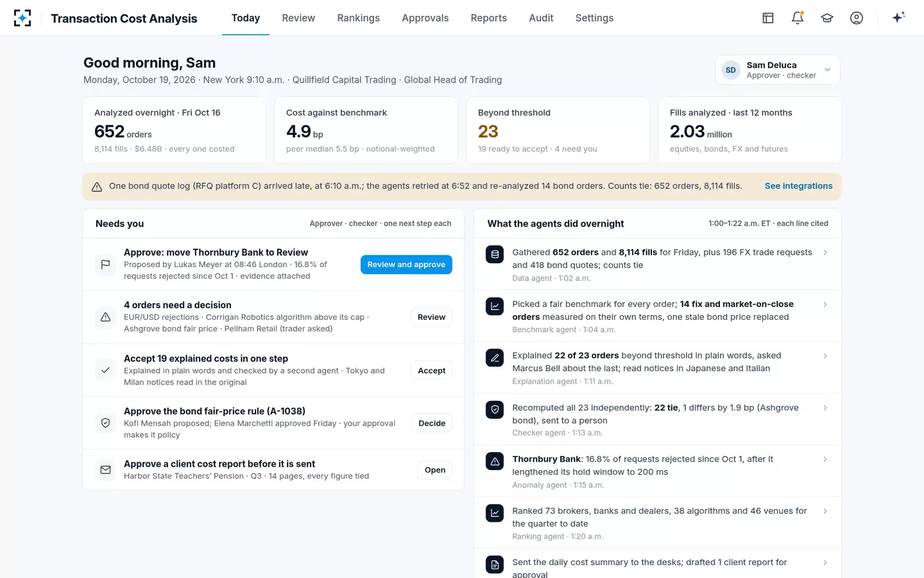Follow the See integrations link
This screenshot has height=578, width=924.
point(798,186)
